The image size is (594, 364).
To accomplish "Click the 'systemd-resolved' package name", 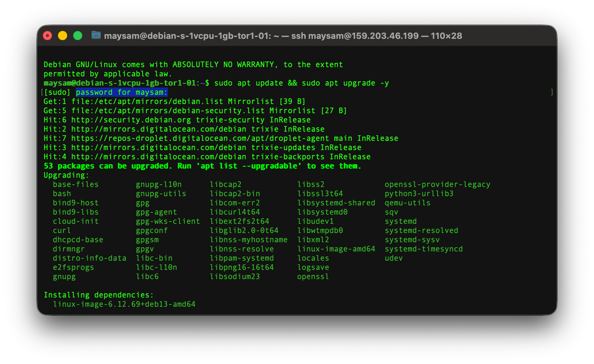I will (421, 230).
